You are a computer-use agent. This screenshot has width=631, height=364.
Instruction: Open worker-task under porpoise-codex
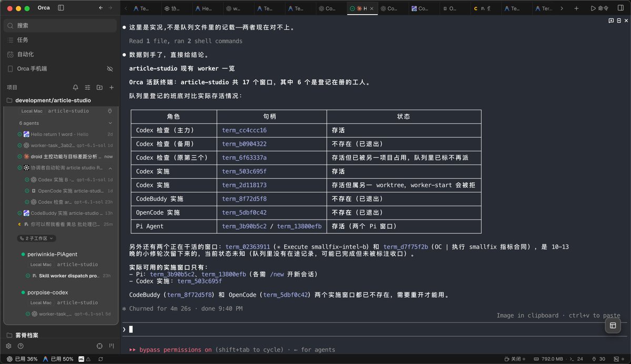coord(68,314)
